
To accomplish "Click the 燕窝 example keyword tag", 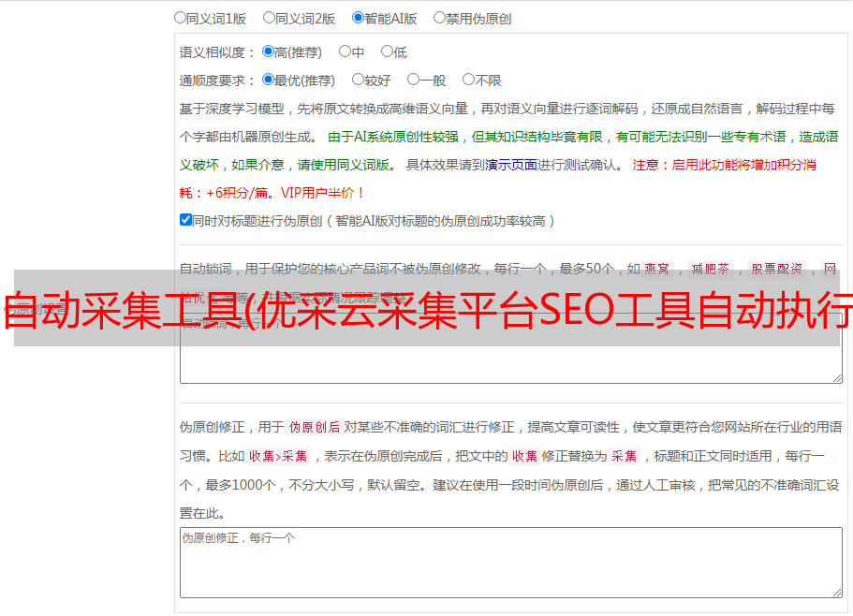I will 656,269.
